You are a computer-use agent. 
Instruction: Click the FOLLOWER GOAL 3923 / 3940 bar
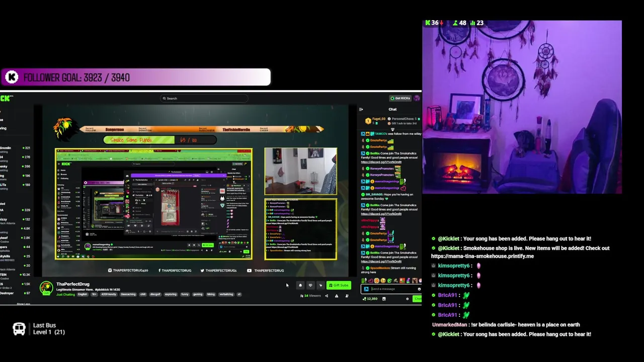(135, 77)
